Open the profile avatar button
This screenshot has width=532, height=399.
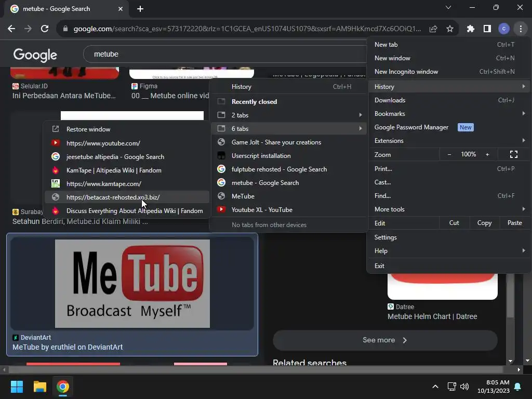coord(504,29)
